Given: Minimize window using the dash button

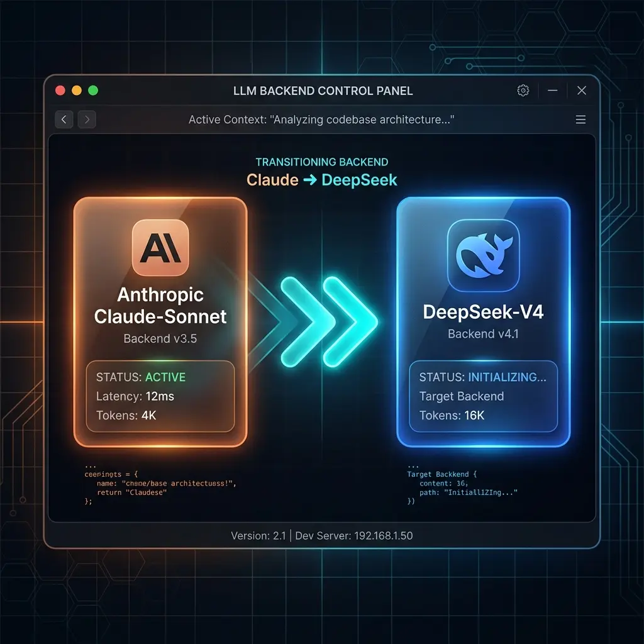Looking at the screenshot, I should pyautogui.click(x=552, y=91).
